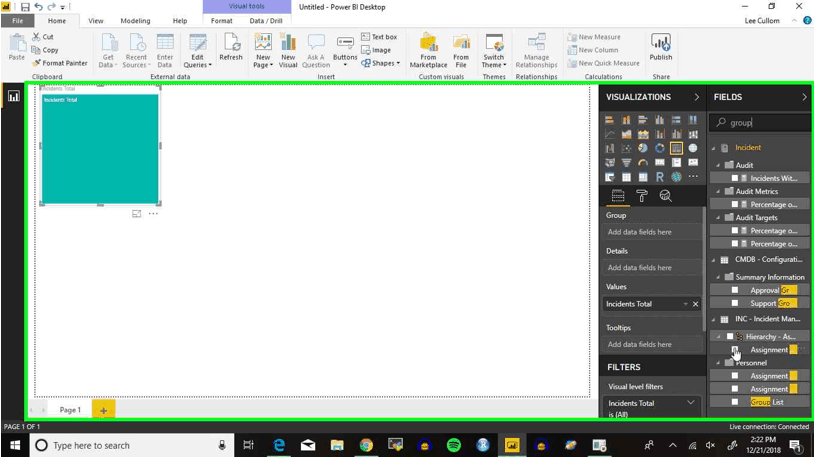Check the Incidents Wit... field checkbox

(x=735, y=178)
